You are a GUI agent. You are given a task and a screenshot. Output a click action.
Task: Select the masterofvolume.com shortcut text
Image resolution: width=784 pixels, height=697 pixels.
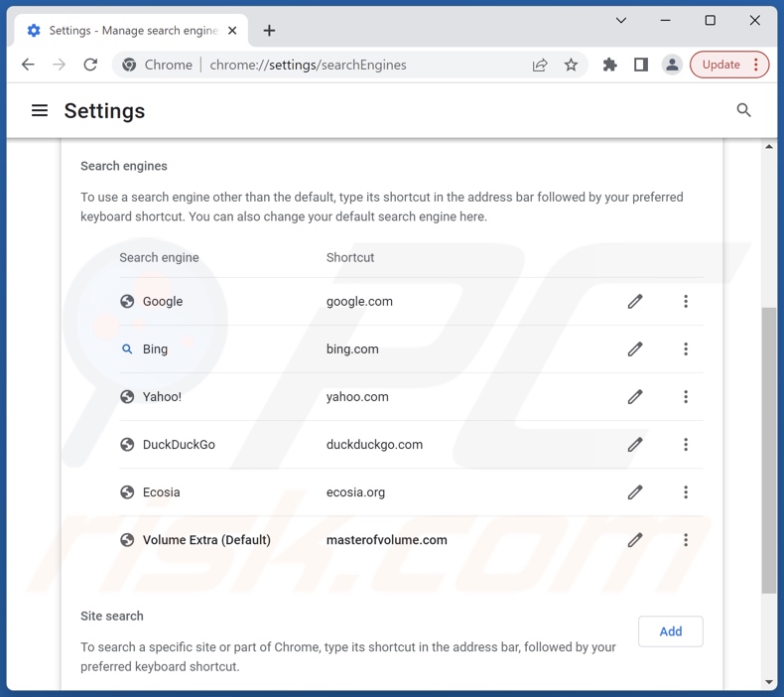point(386,540)
